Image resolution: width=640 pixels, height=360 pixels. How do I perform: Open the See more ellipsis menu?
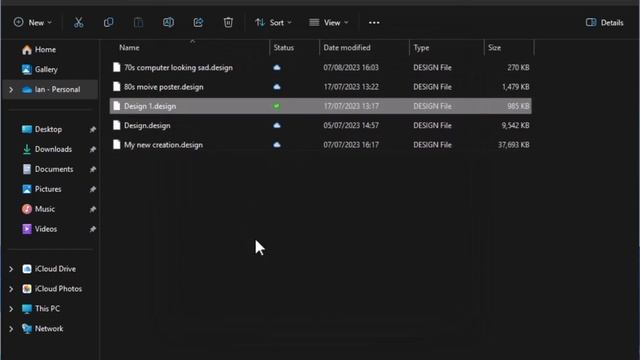pyautogui.click(x=374, y=23)
